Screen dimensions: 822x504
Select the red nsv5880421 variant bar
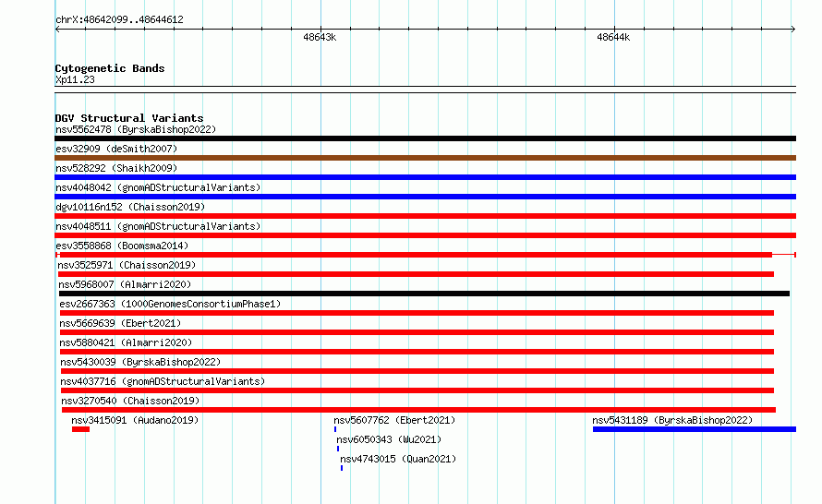417,352
